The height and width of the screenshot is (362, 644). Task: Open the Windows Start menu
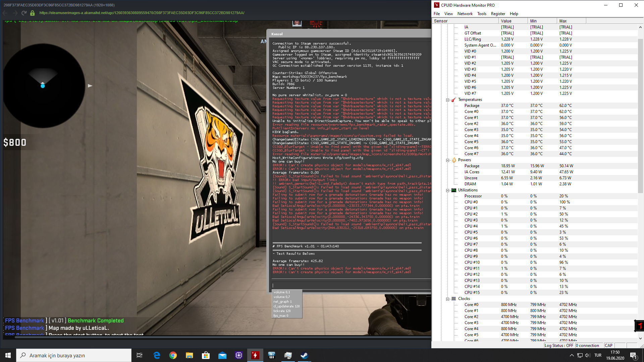click(x=8, y=355)
